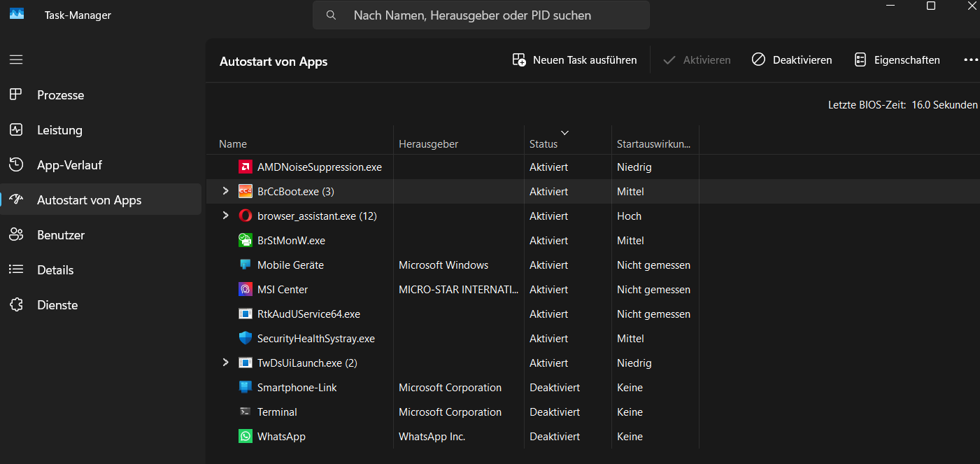
Task: Open the Benutzer users icon
Action: coord(16,235)
